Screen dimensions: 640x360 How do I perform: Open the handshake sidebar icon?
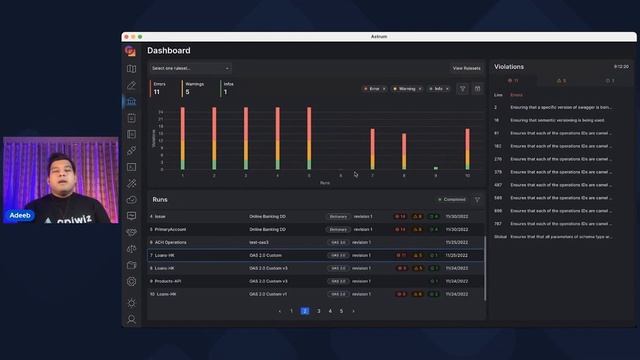point(131,232)
